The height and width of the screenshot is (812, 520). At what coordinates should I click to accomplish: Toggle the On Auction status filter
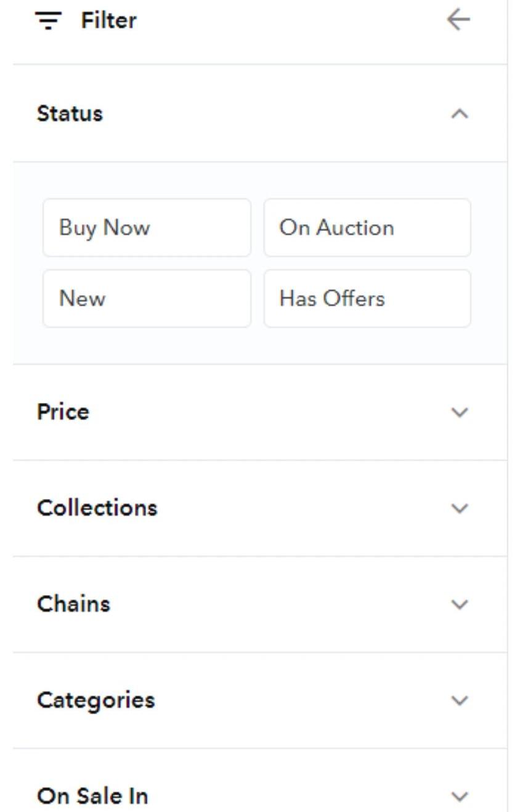367,228
